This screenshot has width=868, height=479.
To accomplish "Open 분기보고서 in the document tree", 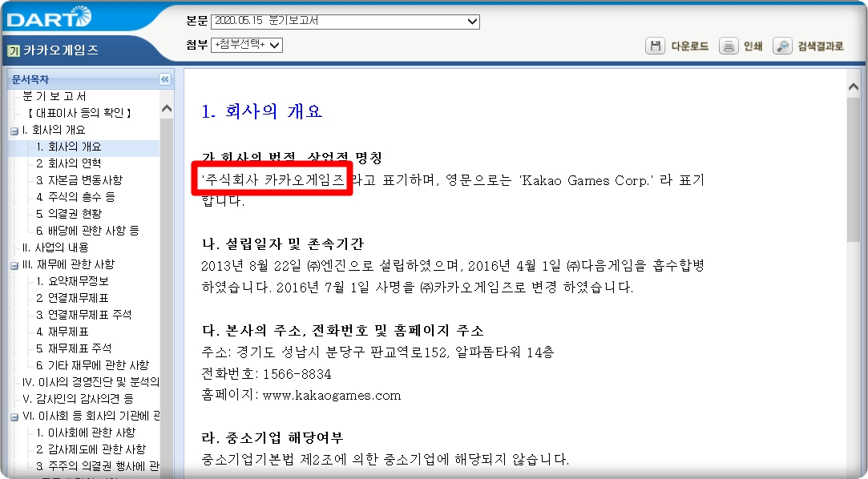I will [x=55, y=96].
